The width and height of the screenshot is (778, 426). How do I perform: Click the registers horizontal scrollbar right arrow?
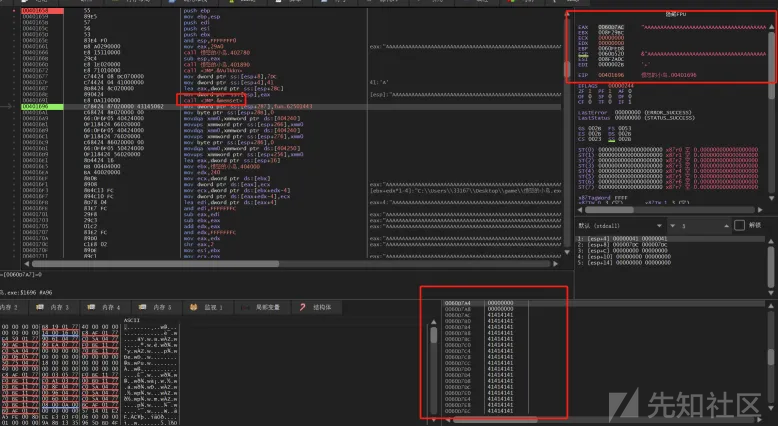(760, 210)
